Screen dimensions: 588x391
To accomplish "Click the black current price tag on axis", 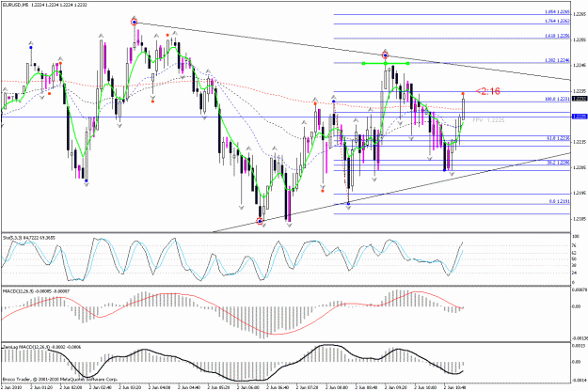I will point(580,99).
